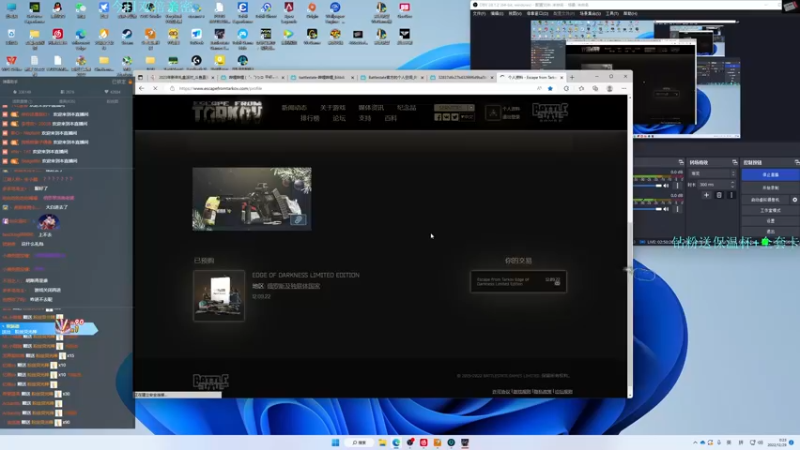Launch the Origin desktop shortcut
800x450 pixels.
point(312,9)
